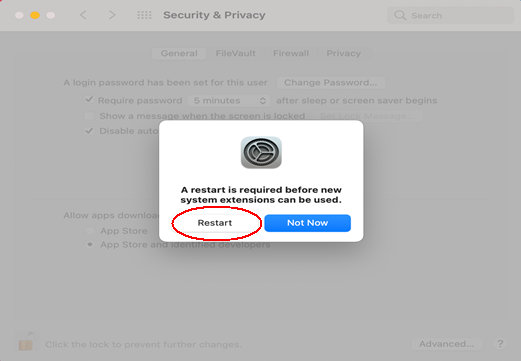Click into the Search field
The image size is (521, 361).
coord(450,15)
